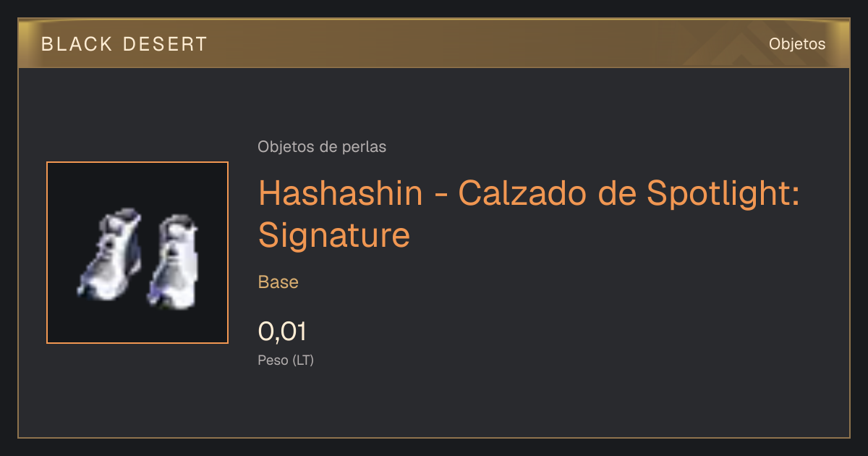Open the Objetos de perlas category label

pyautogui.click(x=322, y=147)
